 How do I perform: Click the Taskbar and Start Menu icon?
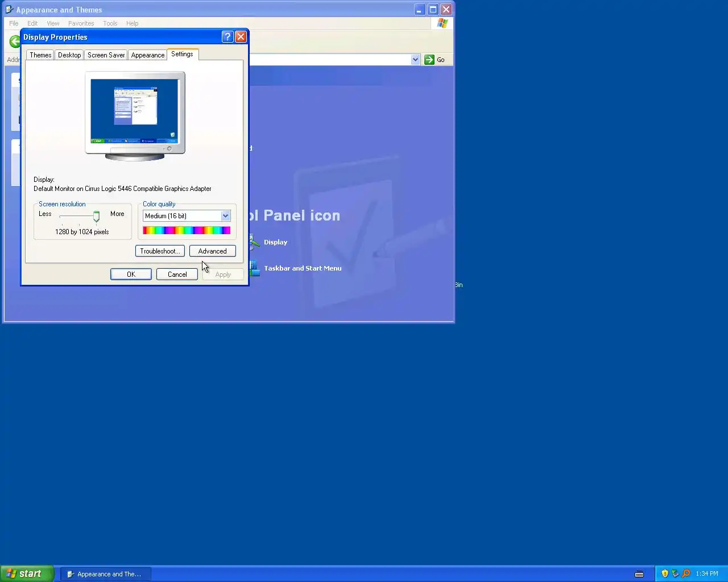click(x=254, y=268)
